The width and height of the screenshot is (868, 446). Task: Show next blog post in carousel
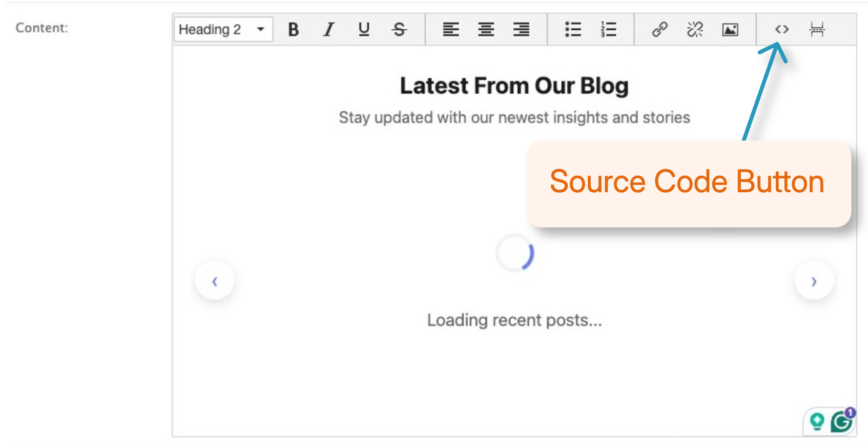[x=813, y=281]
